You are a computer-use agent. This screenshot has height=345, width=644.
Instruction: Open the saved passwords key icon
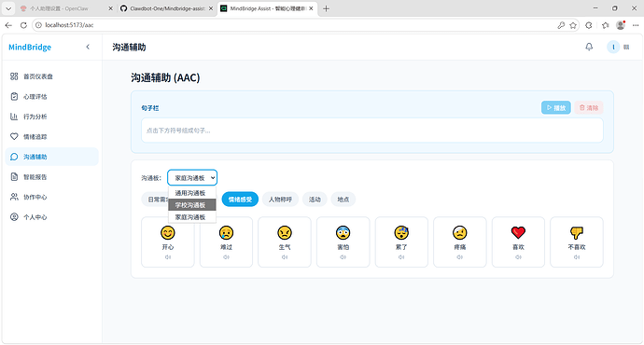coord(561,25)
